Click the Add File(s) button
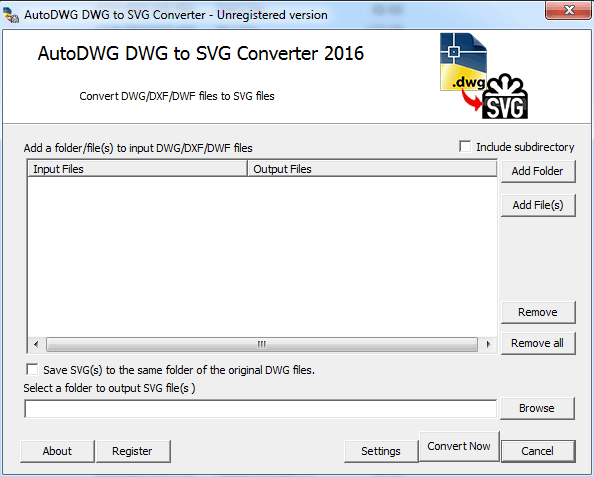 (x=538, y=205)
